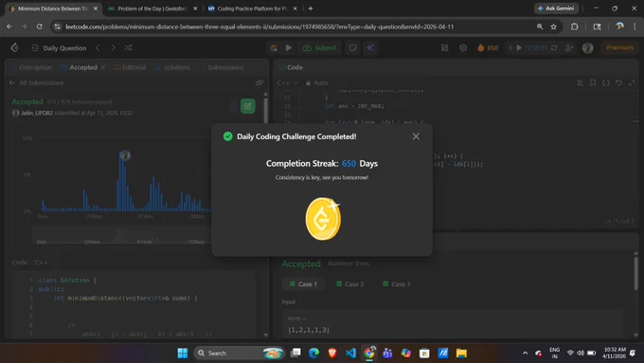Click the mini runtime distribution range bar

coord(121,236)
